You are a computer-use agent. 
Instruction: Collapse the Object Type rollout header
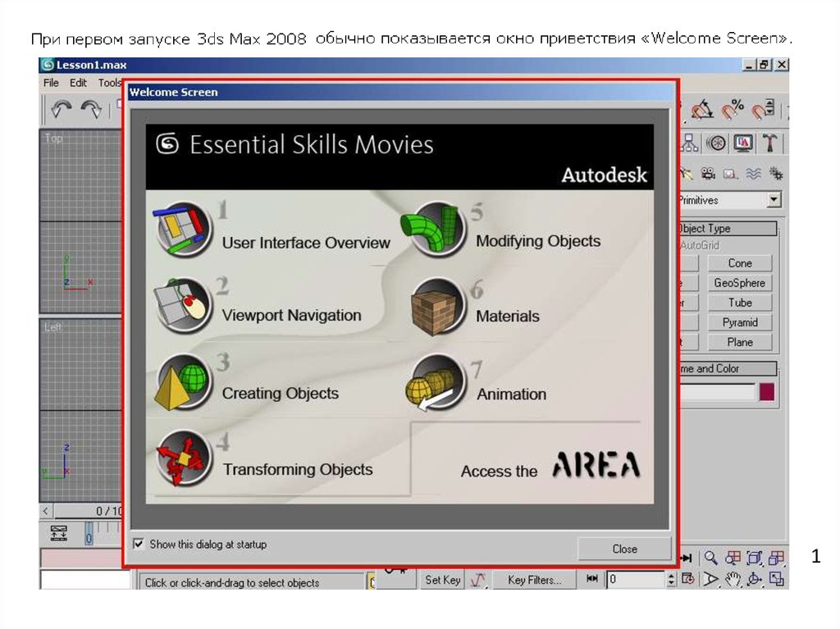tap(726, 229)
